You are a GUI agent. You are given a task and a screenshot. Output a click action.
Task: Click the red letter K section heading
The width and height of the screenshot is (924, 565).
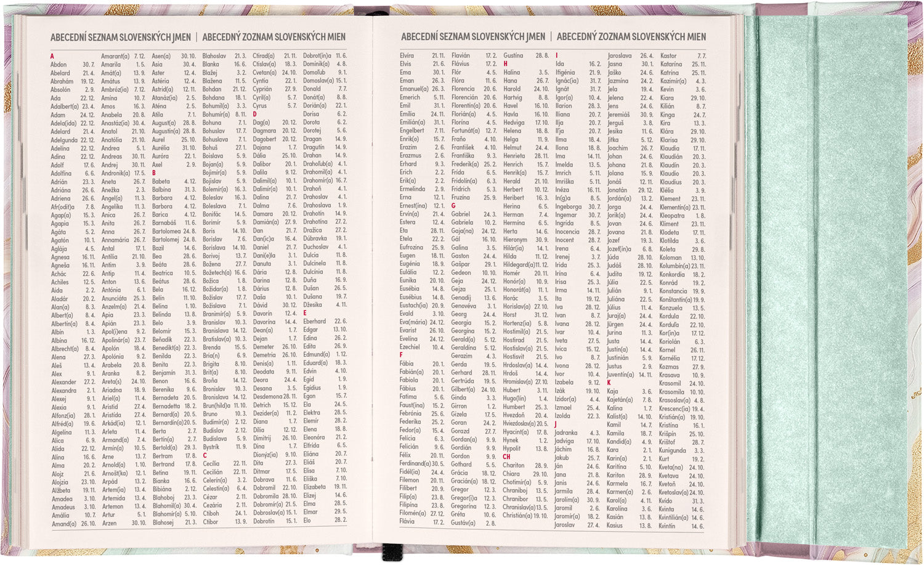(609, 383)
